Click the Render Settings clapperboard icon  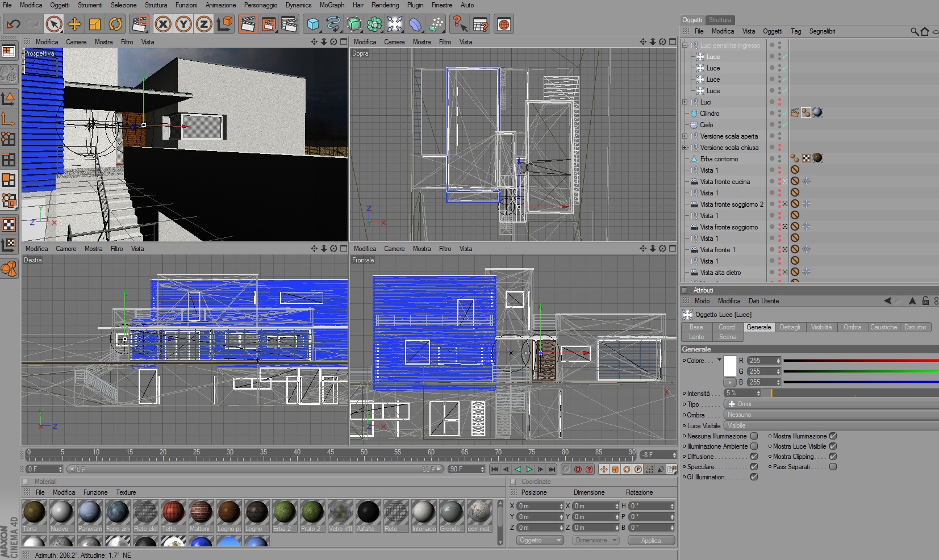click(x=289, y=24)
